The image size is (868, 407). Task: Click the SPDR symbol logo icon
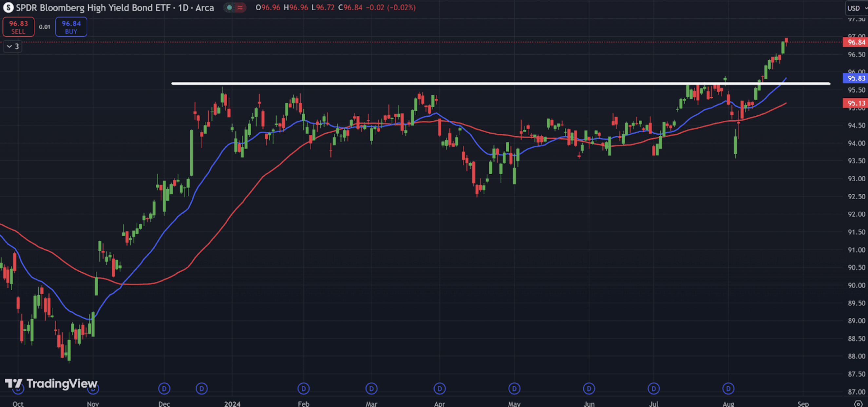[x=8, y=8]
